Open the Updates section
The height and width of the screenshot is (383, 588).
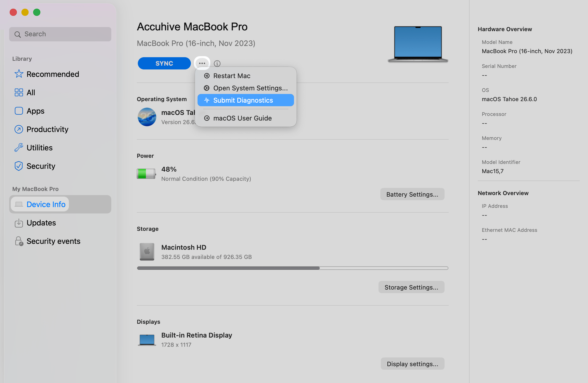[60, 223]
